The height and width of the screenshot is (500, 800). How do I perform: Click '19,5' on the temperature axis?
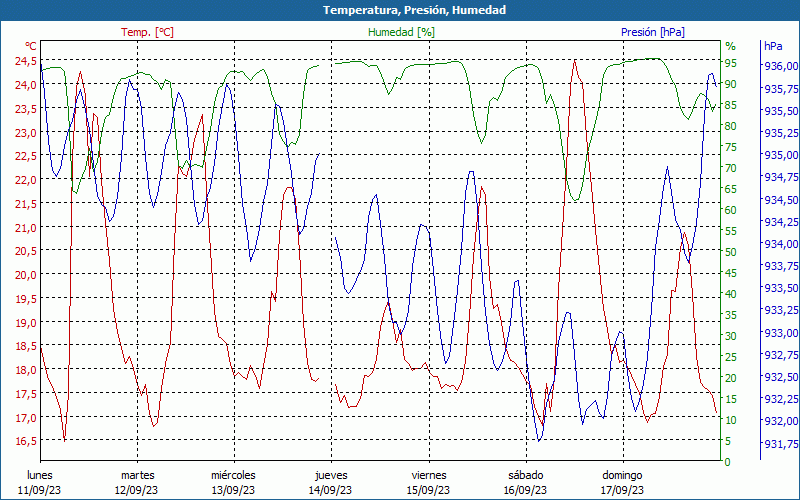(26, 299)
